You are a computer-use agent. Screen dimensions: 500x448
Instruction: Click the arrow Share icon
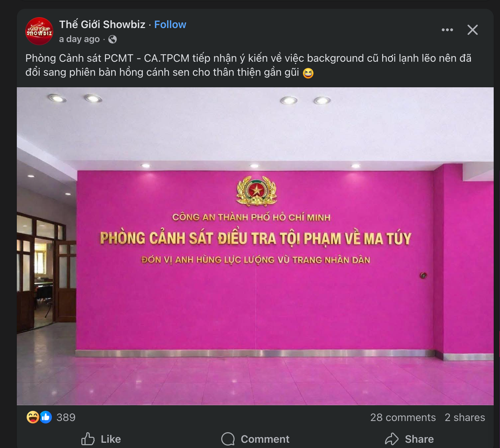tap(392, 439)
